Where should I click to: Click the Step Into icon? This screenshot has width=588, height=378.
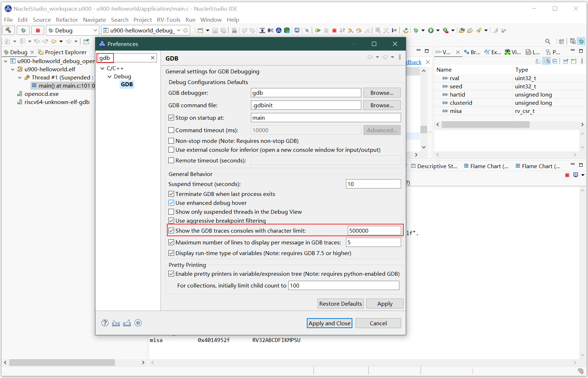pos(351,31)
